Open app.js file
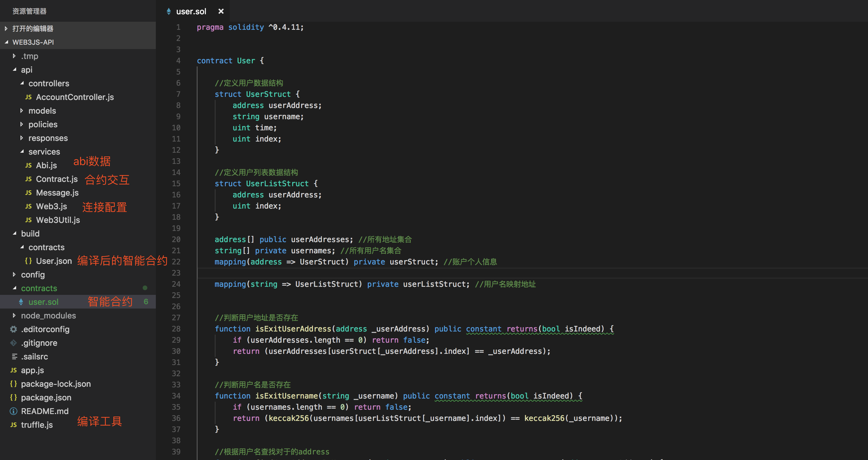The image size is (868, 460). tap(32, 370)
